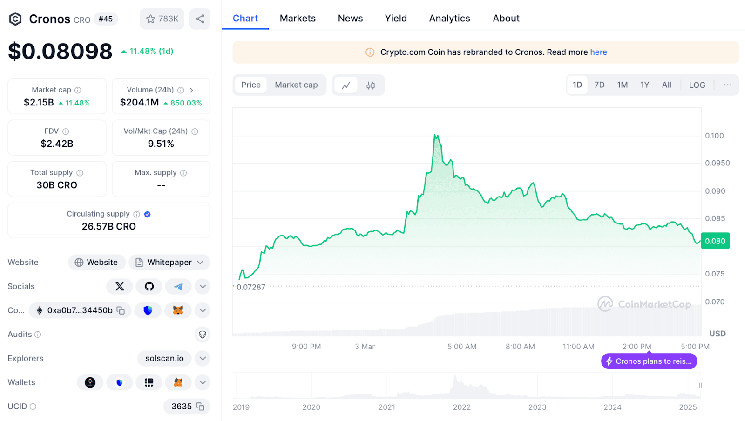This screenshot has width=745, height=421.
Task: Open the grid-pattern wallet icon
Action: click(x=149, y=383)
